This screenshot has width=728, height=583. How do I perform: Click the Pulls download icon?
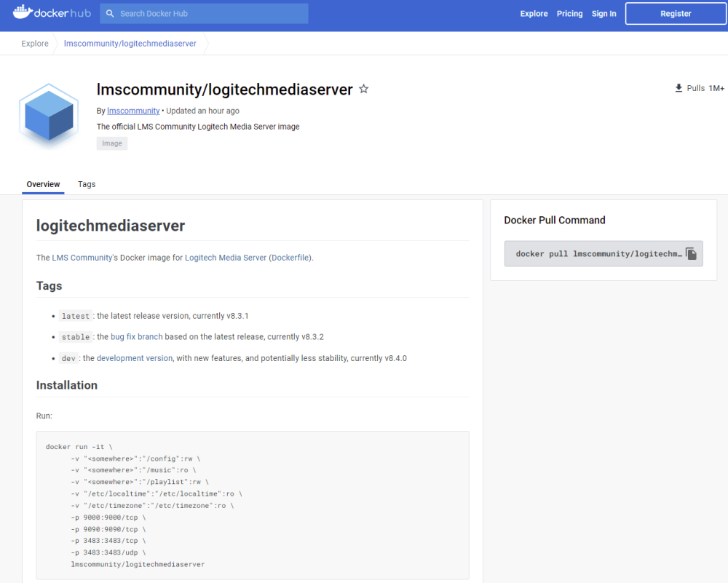coord(678,88)
